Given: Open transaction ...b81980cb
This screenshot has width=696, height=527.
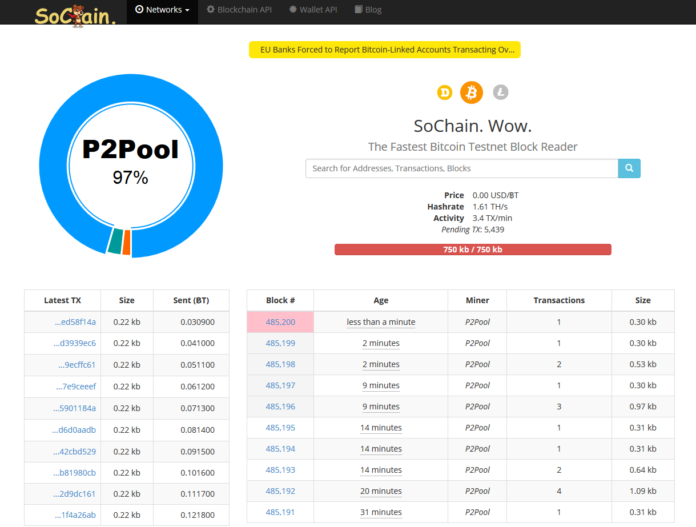Looking at the screenshot, I should pyautogui.click(x=75, y=473).
